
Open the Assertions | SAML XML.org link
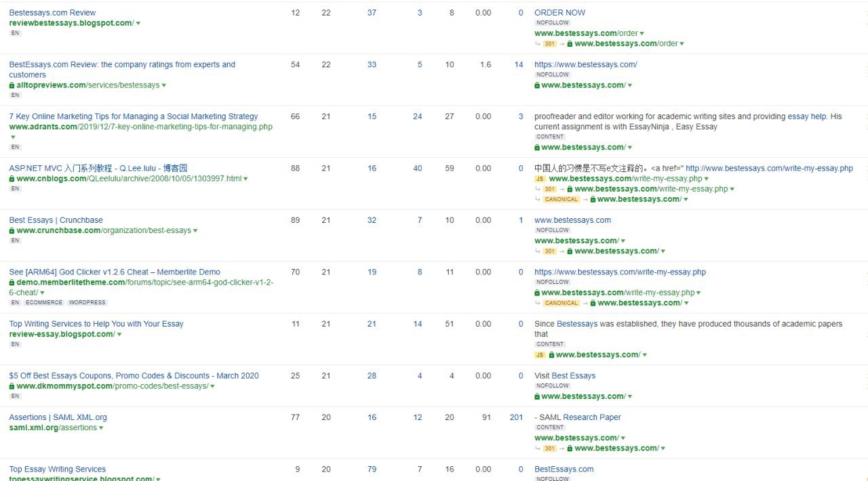[58, 417]
